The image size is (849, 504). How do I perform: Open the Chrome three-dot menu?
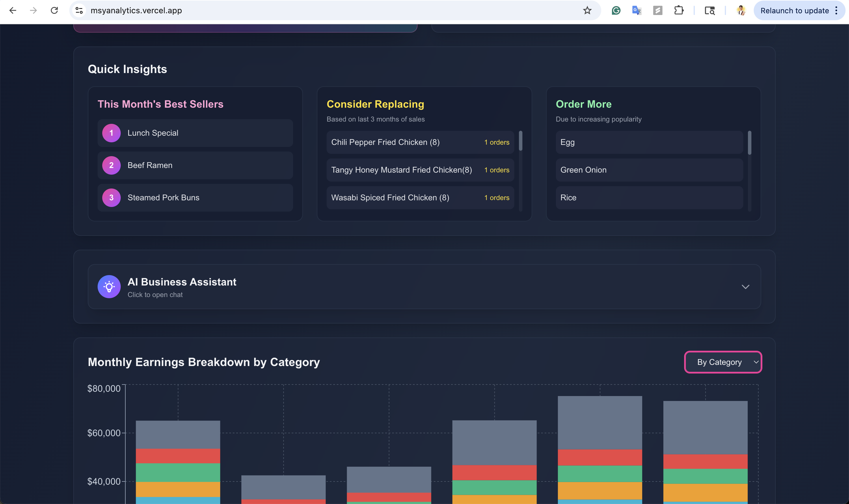836,10
